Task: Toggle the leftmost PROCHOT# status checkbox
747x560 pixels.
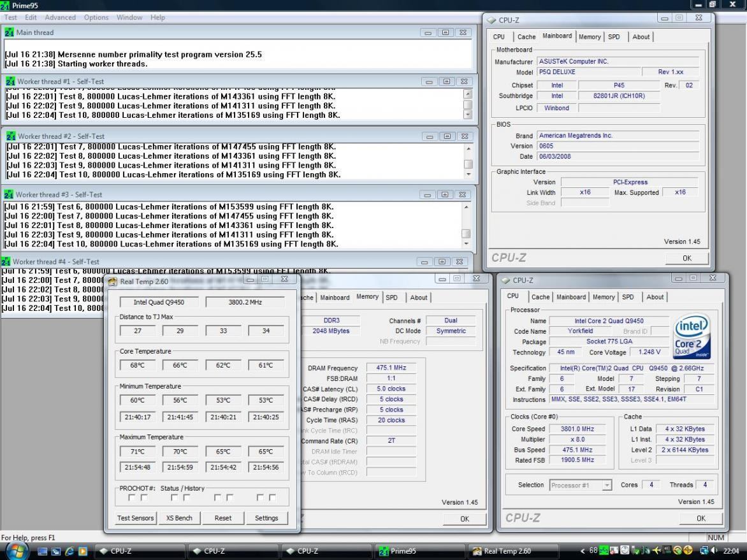Action: [132, 498]
